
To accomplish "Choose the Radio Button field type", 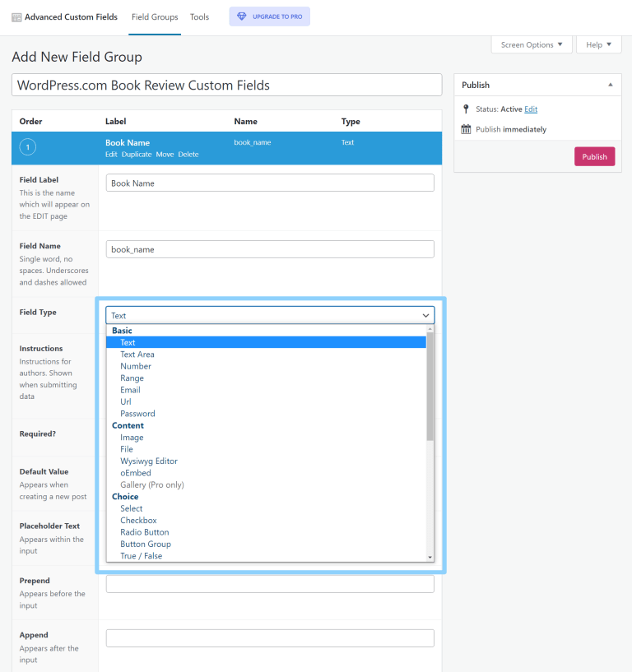I will tap(267, 532).
